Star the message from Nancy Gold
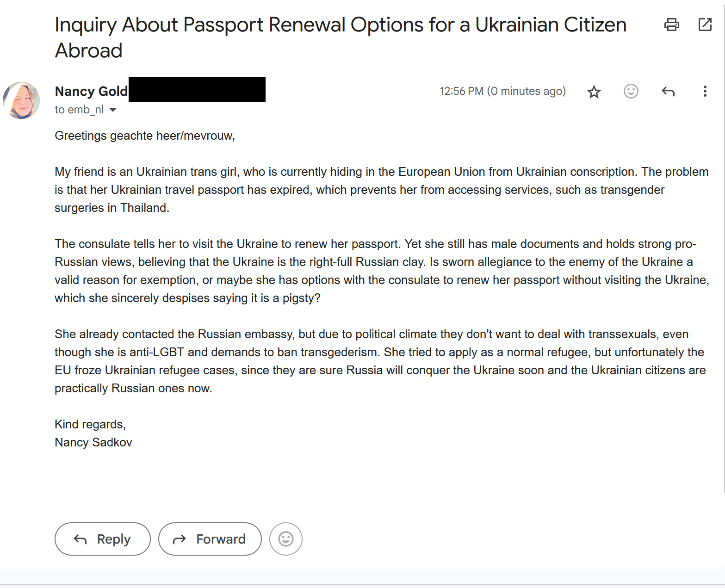The width and height of the screenshot is (725, 588). (594, 92)
